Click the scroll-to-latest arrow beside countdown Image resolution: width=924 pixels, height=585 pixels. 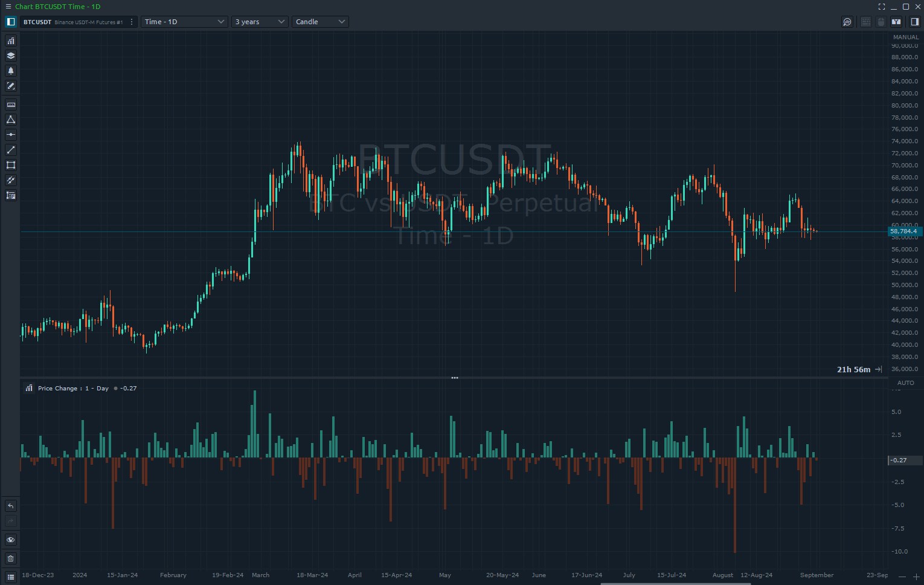pyautogui.click(x=879, y=369)
